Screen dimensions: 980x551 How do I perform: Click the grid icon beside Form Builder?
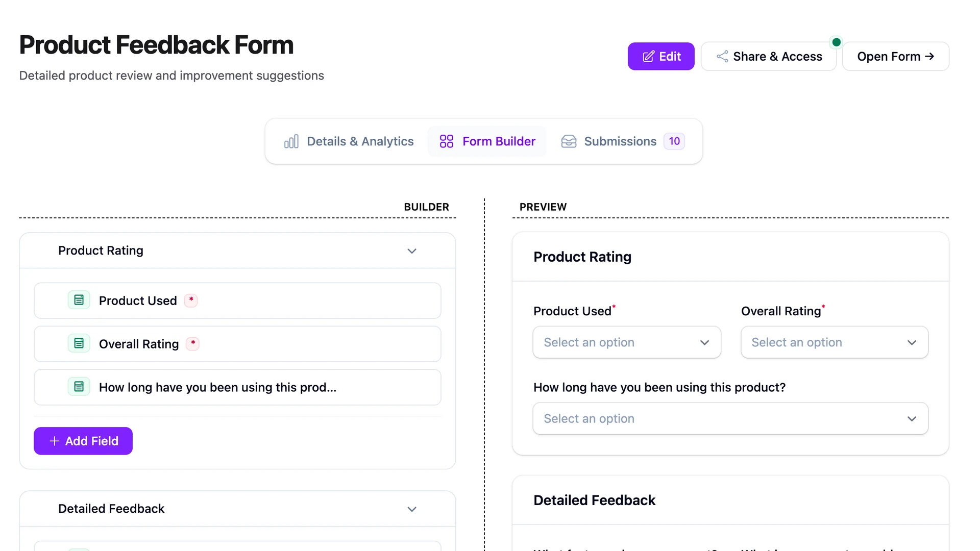(447, 141)
